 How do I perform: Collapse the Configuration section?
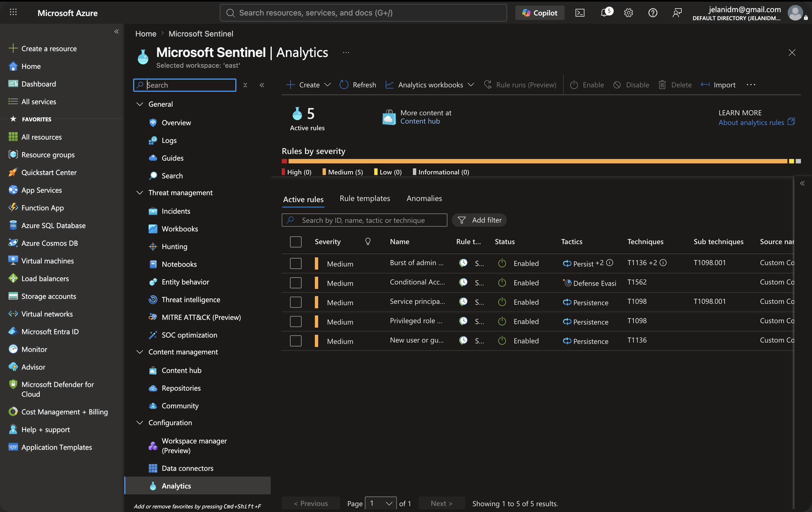tap(139, 422)
